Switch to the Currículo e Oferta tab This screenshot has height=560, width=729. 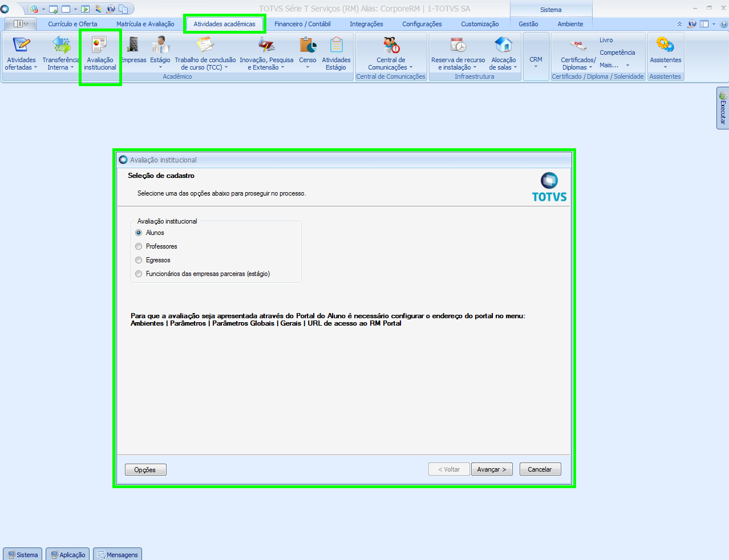coord(72,24)
